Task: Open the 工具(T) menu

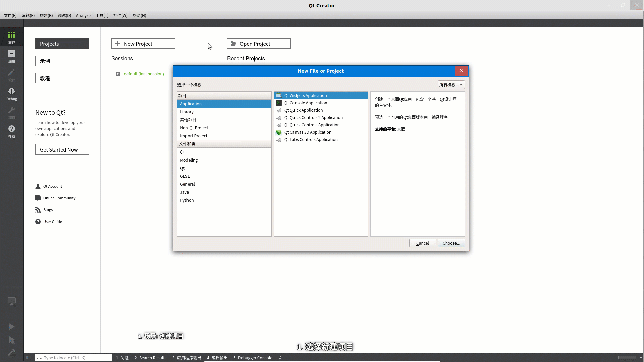Action: point(102,15)
